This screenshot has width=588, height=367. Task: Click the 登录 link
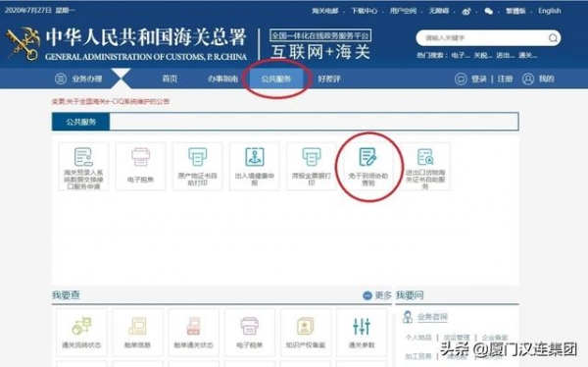(x=479, y=79)
